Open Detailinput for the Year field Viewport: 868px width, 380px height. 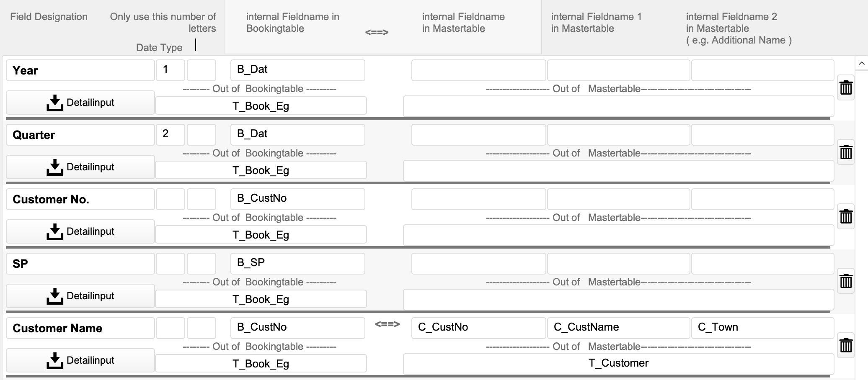point(80,103)
